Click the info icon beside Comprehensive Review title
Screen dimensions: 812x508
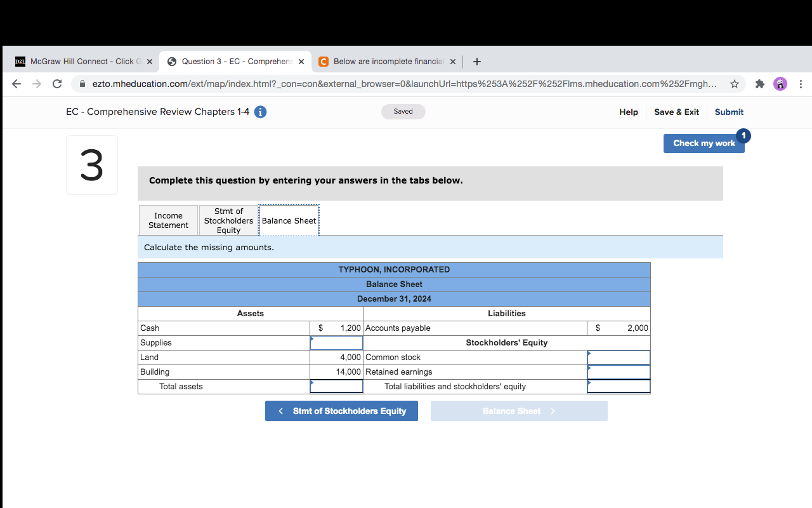[x=260, y=112]
